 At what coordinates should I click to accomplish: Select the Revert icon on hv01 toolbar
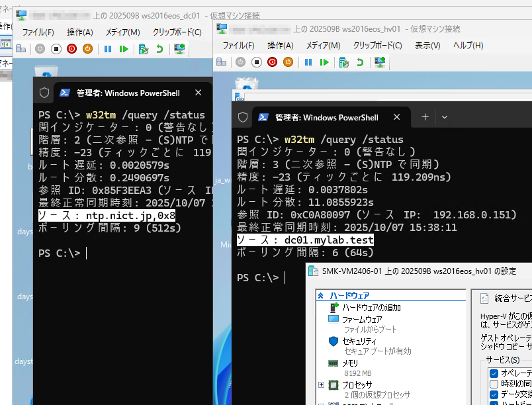(361, 62)
